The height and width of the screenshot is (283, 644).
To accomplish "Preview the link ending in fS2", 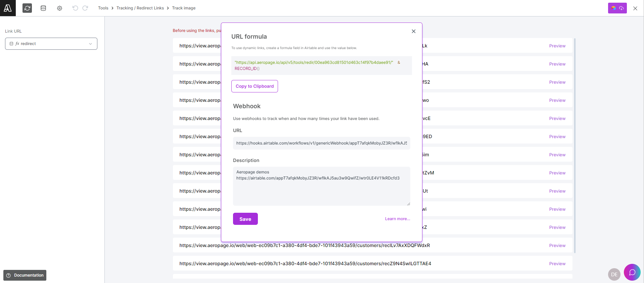I will pos(557,82).
